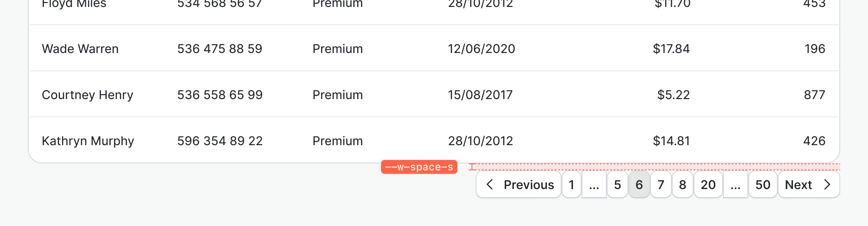
Task: Click Courtney Henry's name cell
Action: [88, 95]
